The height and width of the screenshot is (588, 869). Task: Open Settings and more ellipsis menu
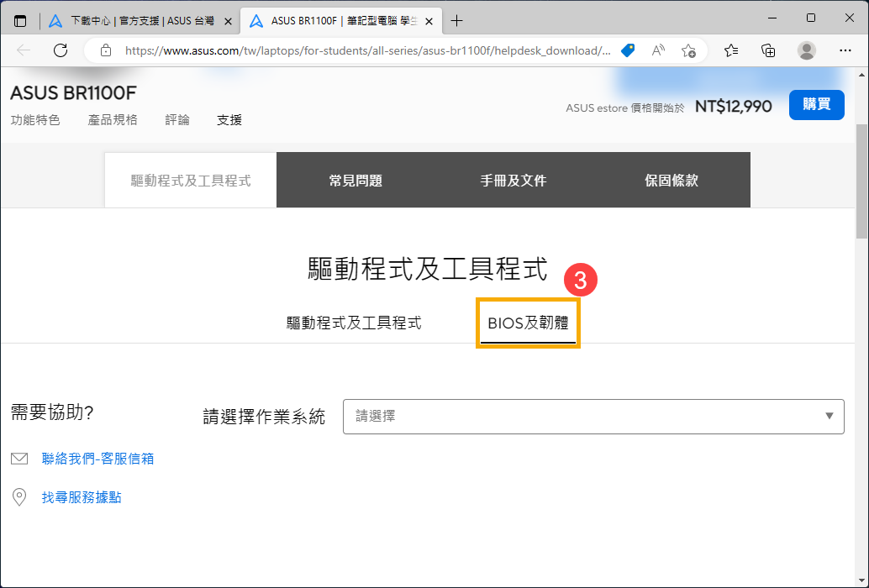845,50
